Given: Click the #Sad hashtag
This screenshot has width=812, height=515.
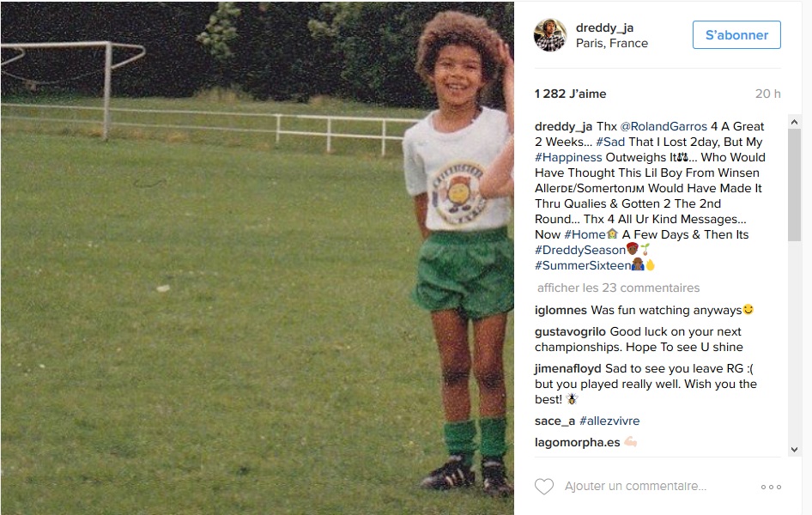Looking at the screenshot, I should click(x=610, y=142).
